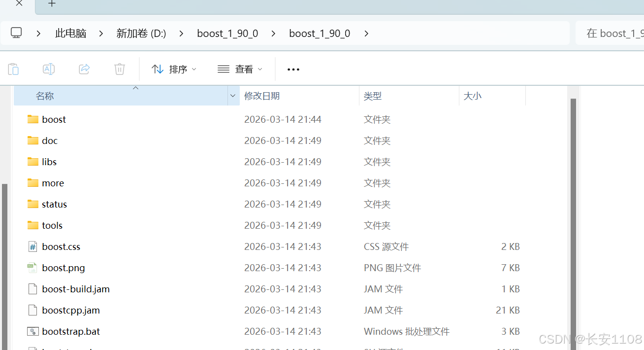Expand chevron after 新加卷 (D:) breadcrumb
Viewport: 644px width, 350px height.
pos(181,34)
